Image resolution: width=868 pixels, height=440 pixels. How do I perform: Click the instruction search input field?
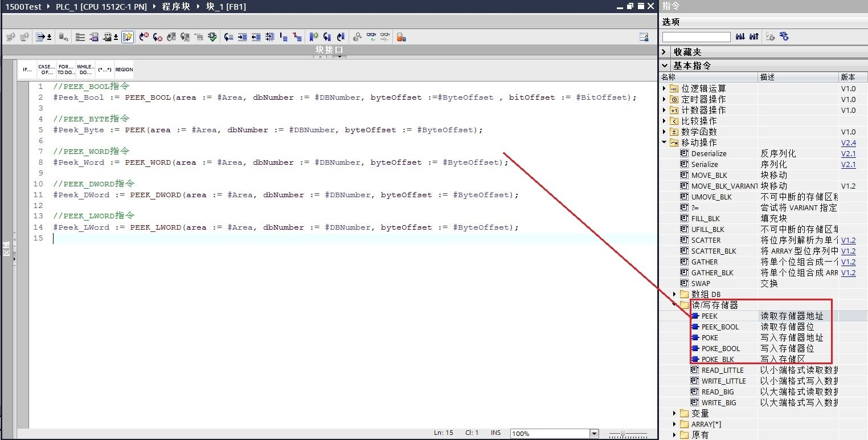[696, 36]
